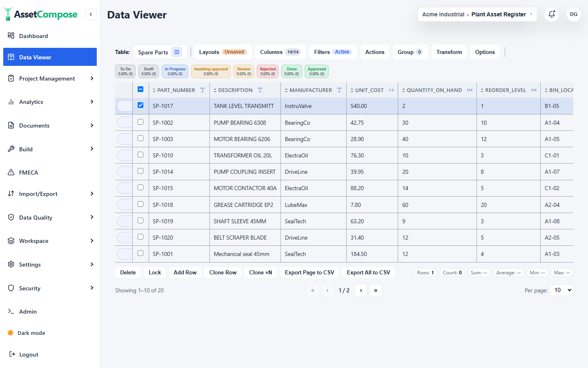588x368 pixels.
Task: Open the Layouts menu
Action: pyautogui.click(x=223, y=52)
